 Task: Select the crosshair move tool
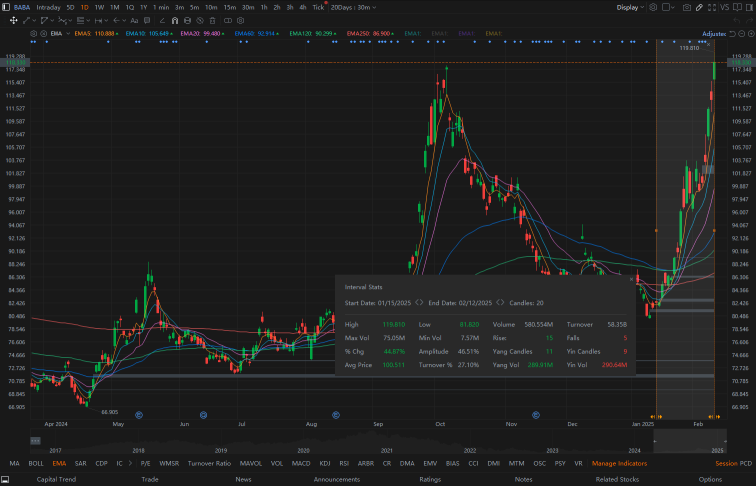pos(12,19)
